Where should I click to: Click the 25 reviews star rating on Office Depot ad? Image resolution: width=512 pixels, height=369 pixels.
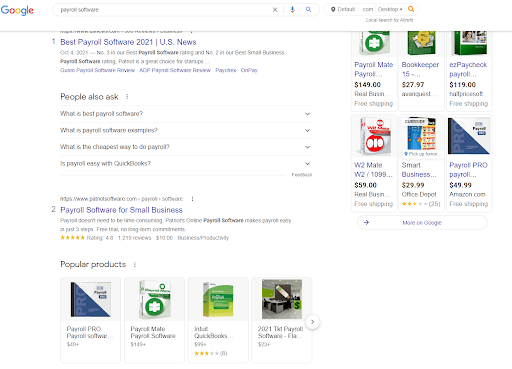click(421, 204)
